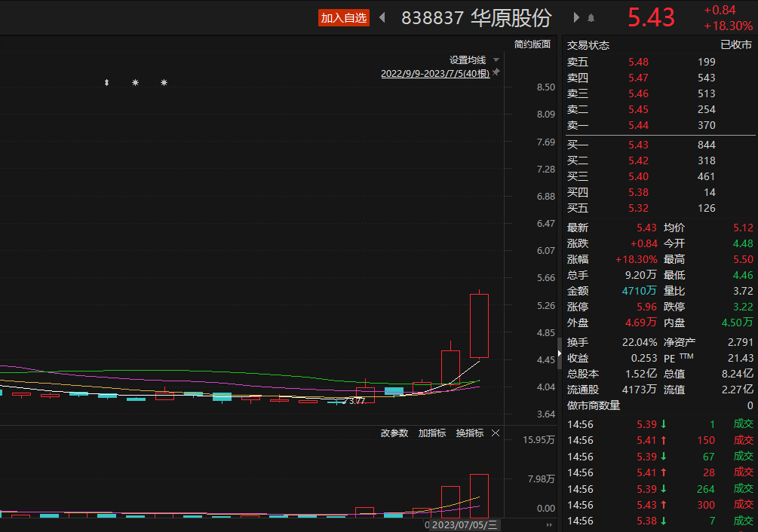Close the volume indicator panel
758x532 pixels.
(x=496, y=433)
